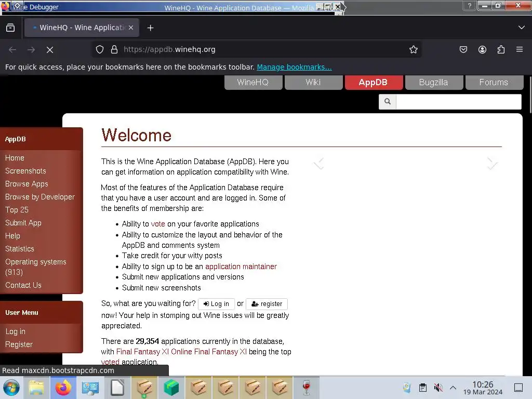Open Register under User Menu
Image resolution: width=532 pixels, height=399 pixels.
click(x=19, y=344)
